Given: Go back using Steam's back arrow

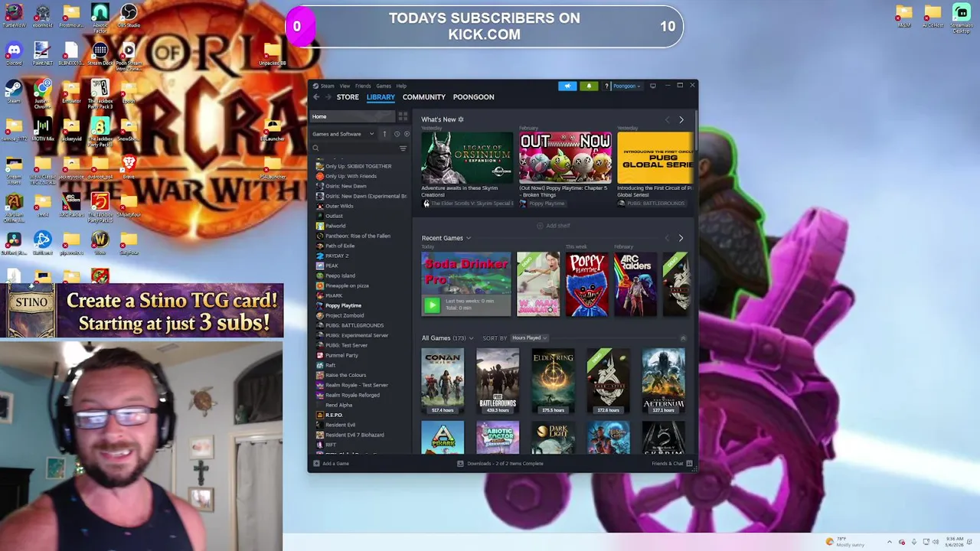Looking at the screenshot, I should [315, 97].
